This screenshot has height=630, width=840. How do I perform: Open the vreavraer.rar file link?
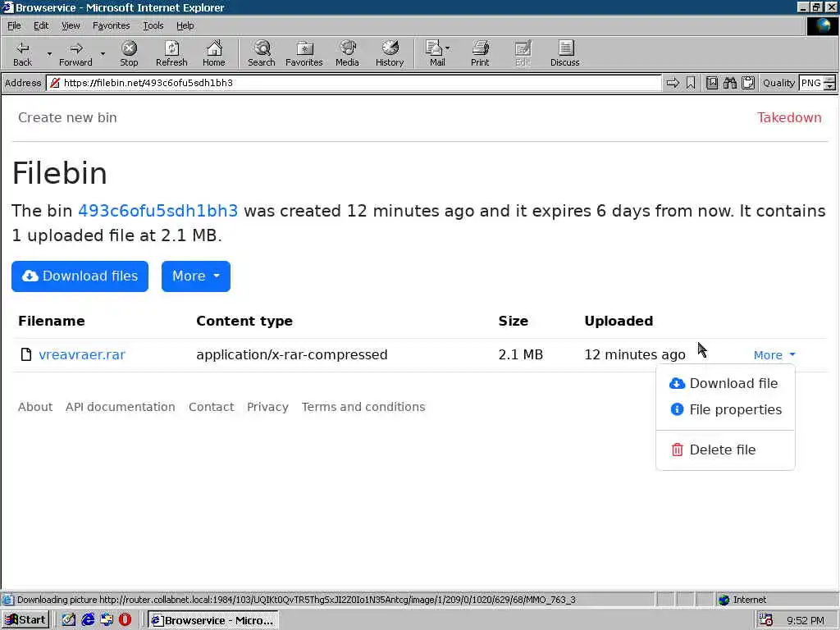tap(82, 354)
